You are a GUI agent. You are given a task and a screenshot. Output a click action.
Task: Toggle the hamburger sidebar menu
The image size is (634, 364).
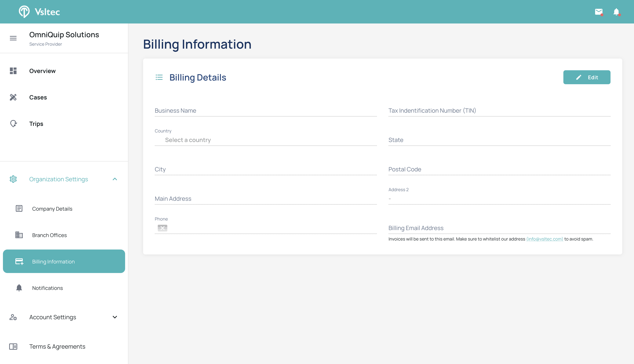(x=13, y=38)
